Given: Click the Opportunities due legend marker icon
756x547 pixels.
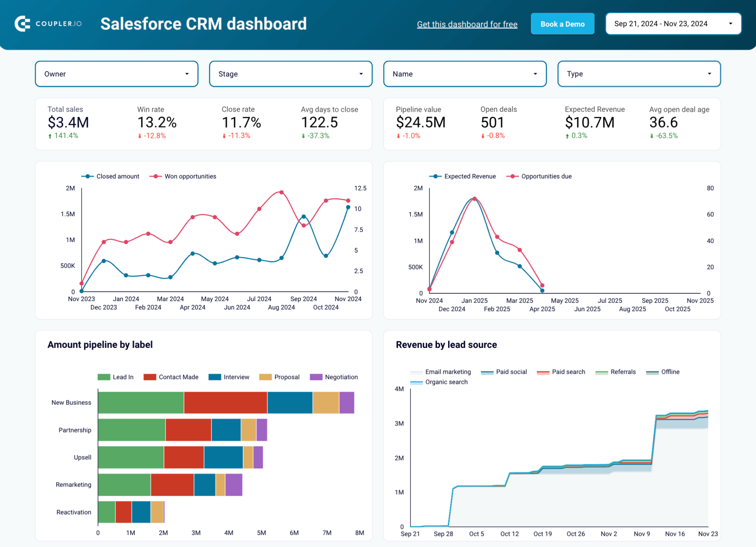Looking at the screenshot, I should pos(512,176).
